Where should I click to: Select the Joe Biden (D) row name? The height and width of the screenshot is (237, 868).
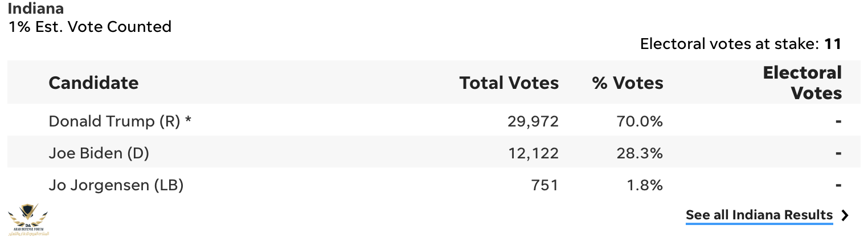click(x=99, y=153)
